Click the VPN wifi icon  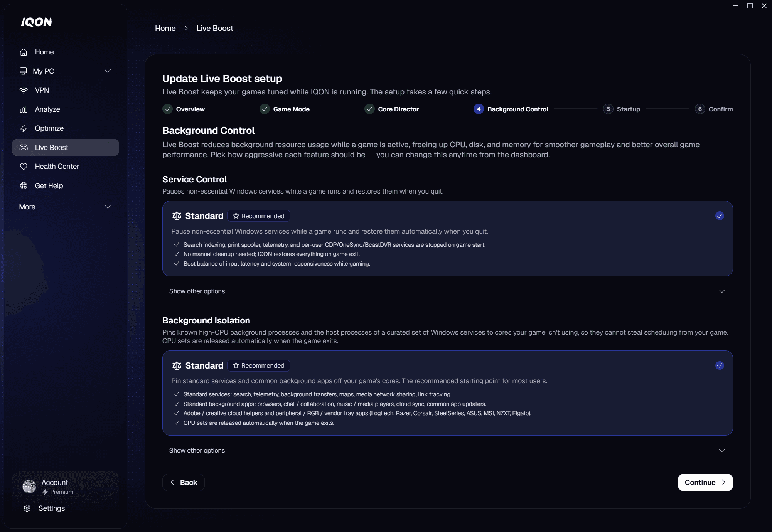pyautogui.click(x=24, y=90)
